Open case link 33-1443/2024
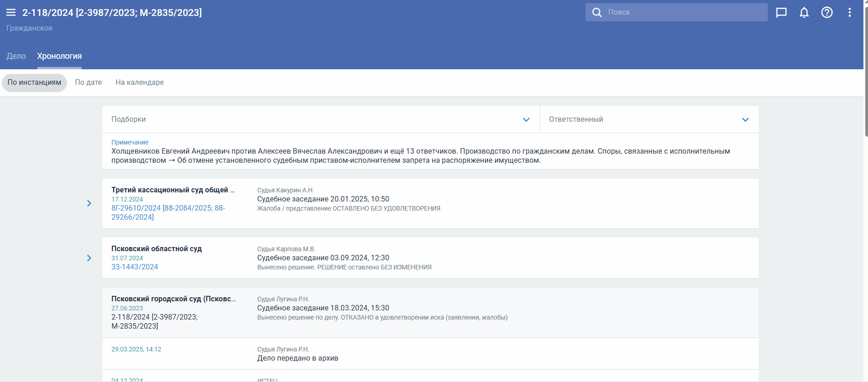868x382 pixels. 134,267
